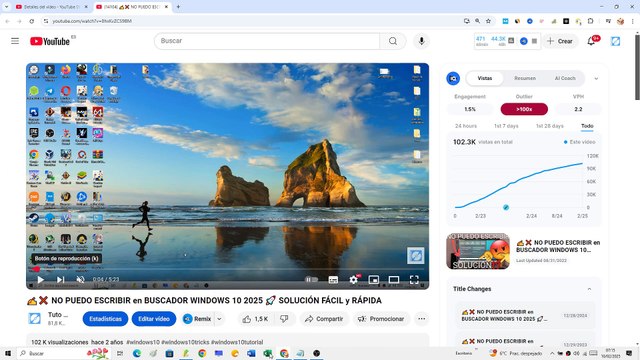Open Windows Start menu
This screenshot has width=640, height=360.
8,353
